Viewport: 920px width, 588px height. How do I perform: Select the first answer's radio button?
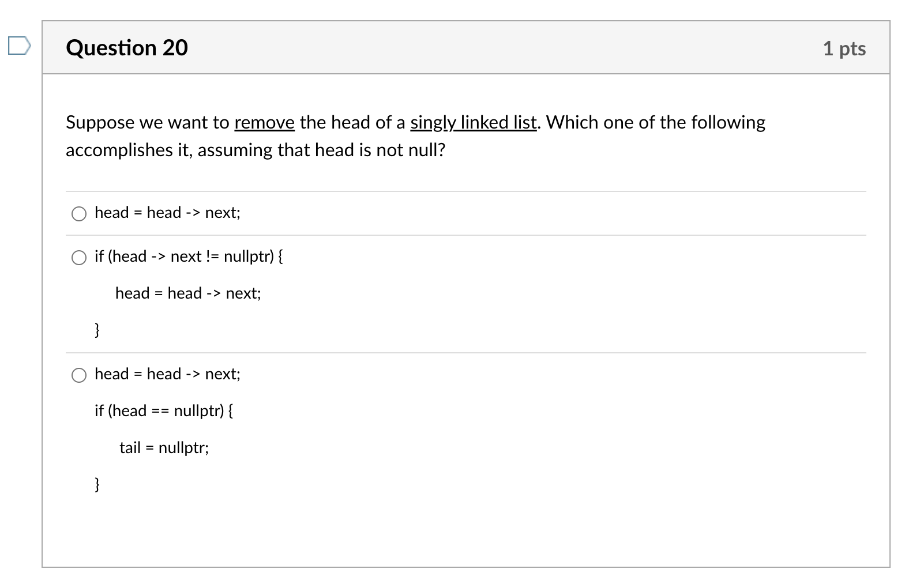point(79,214)
